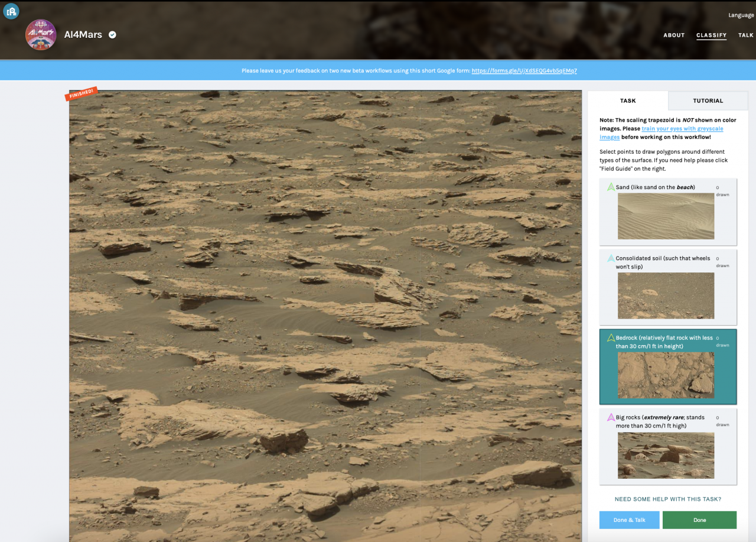Open 'Need some help with this task?'
The image size is (756, 542).
[x=668, y=499]
